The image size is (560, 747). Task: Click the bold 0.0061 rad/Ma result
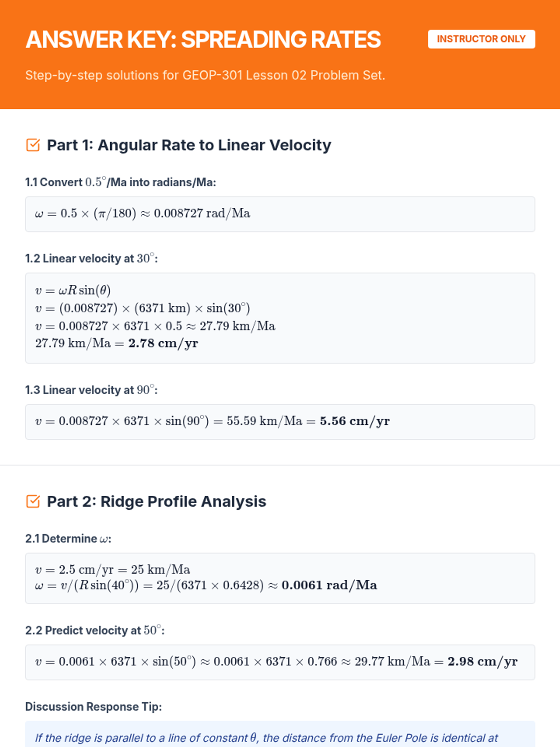(329, 585)
